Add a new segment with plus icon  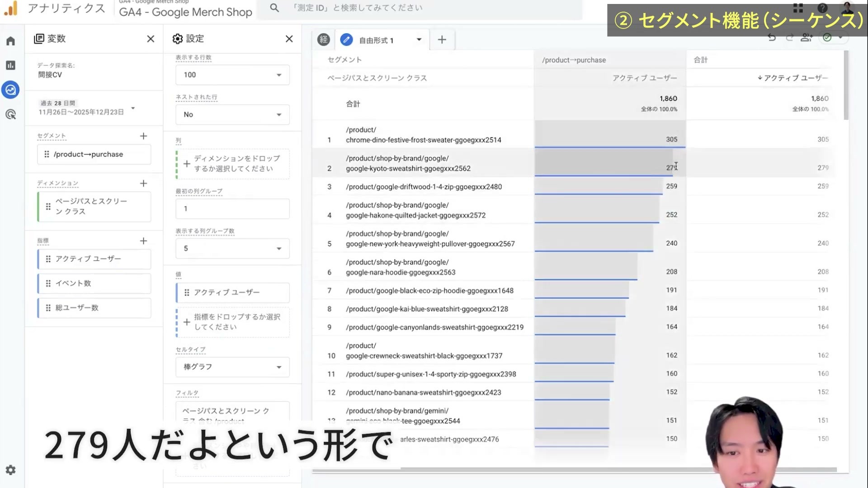tap(143, 136)
